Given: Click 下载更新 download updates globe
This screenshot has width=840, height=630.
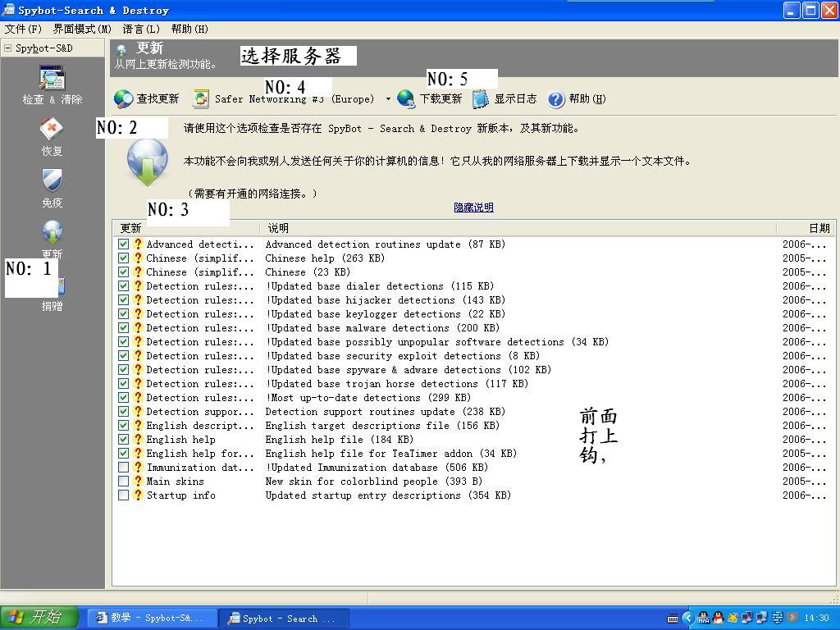Looking at the screenshot, I should tap(430, 98).
